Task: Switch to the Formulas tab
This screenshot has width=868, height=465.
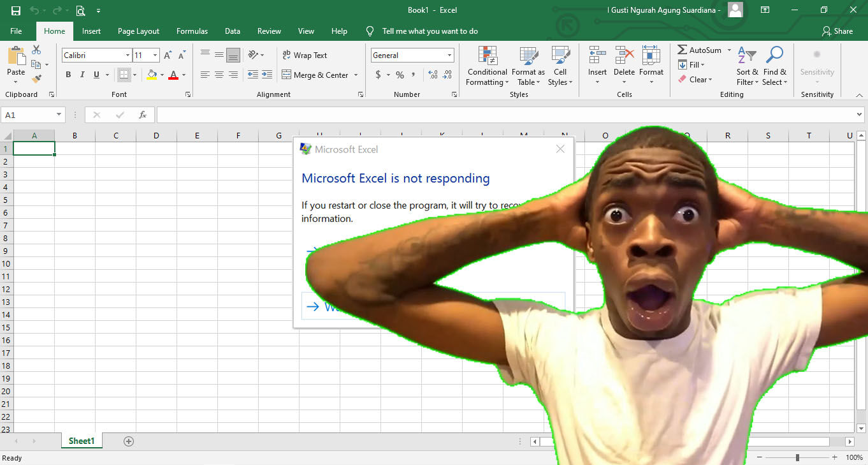Action: pyautogui.click(x=192, y=31)
